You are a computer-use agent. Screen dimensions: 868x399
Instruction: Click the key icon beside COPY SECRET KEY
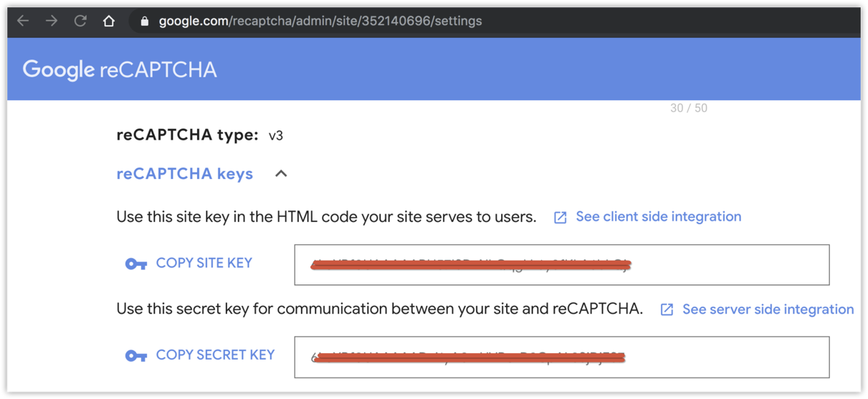pyautogui.click(x=136, y=355)
